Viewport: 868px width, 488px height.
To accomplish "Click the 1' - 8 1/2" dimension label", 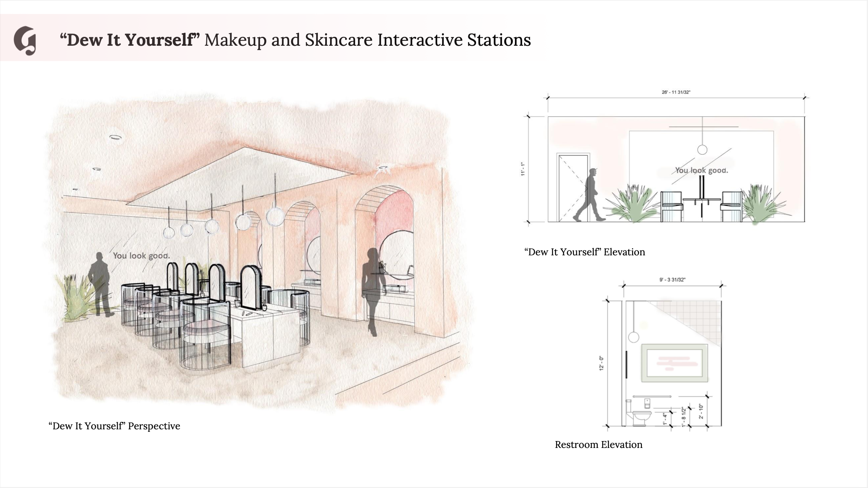I will tap(684, 416).
